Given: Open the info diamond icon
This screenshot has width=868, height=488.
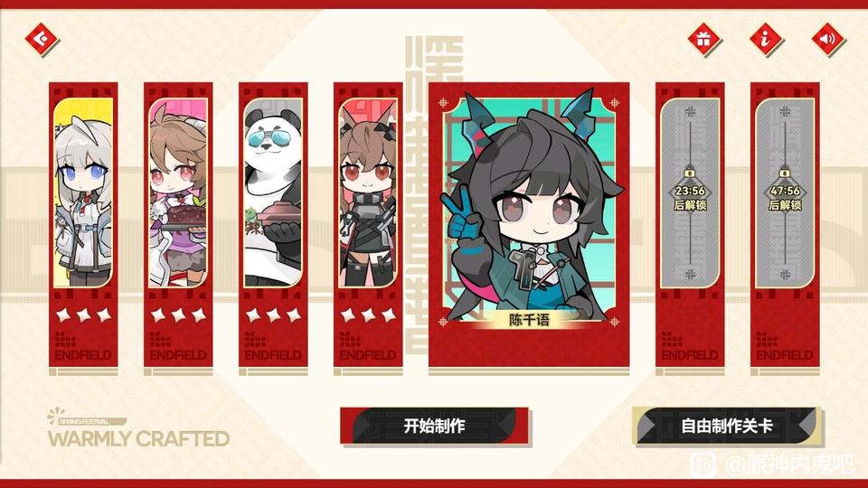Looking at the screenshot, I should (766, 39).
